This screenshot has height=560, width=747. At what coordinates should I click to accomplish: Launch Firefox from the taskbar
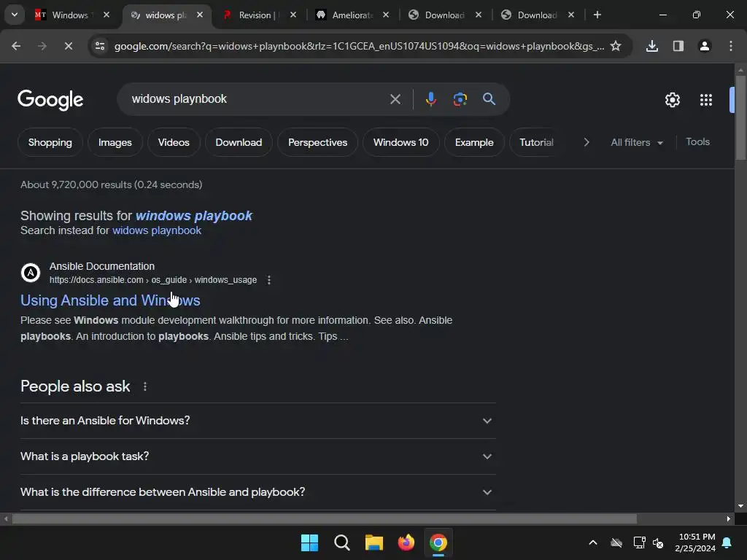[406, 542]
